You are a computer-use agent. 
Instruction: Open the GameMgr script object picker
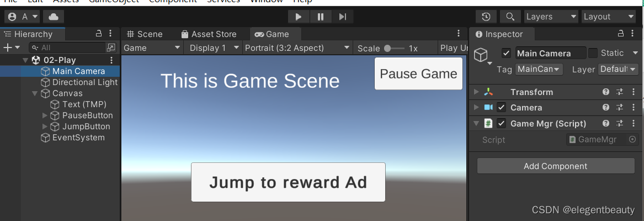coord(632,140)
